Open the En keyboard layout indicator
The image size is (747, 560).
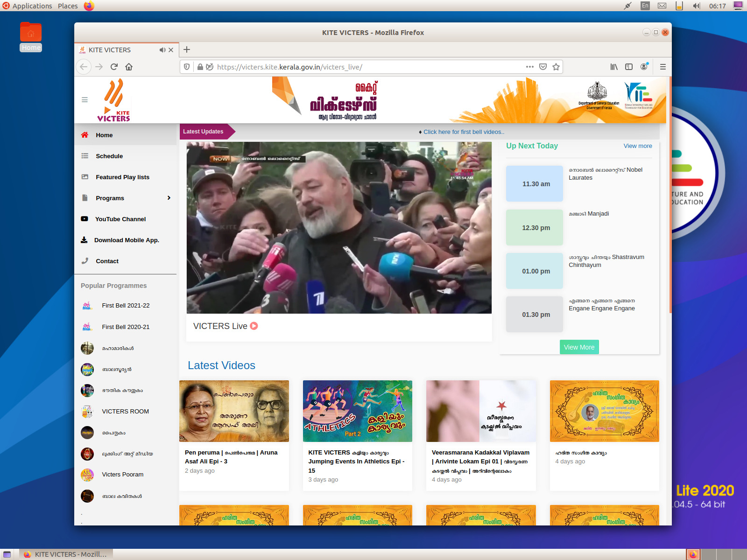[x=645, y=6]
